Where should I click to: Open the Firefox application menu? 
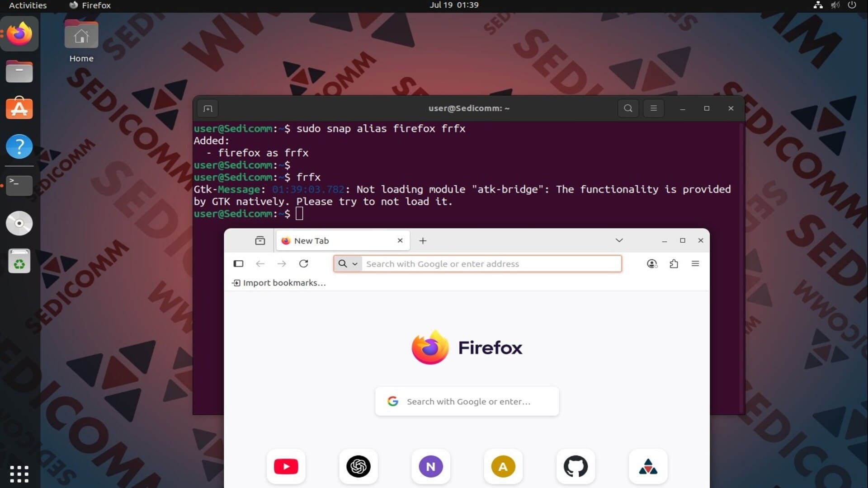(695, 263)
